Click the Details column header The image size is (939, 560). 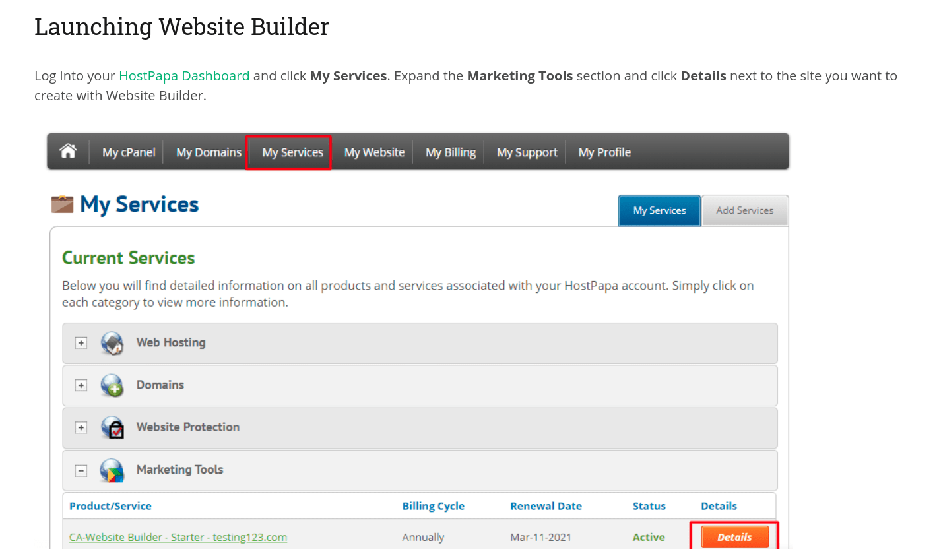click(x=719, y=506)
